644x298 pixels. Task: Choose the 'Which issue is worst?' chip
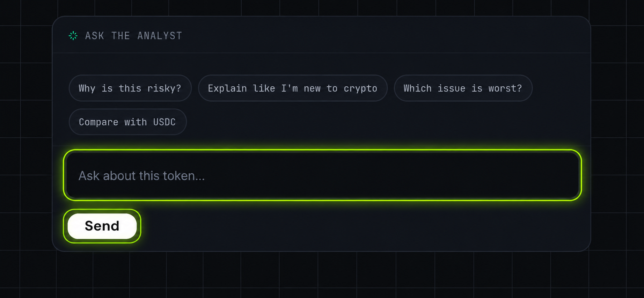point(463,88)
